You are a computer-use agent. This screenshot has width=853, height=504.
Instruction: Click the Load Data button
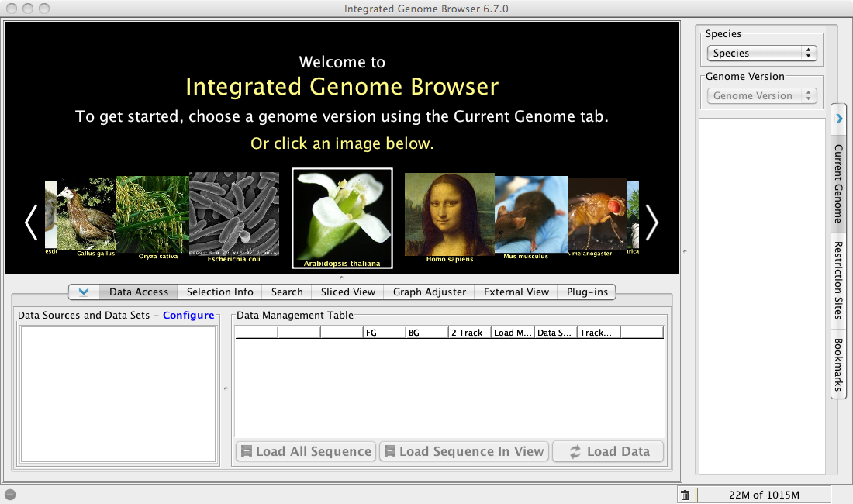point(608,451)
